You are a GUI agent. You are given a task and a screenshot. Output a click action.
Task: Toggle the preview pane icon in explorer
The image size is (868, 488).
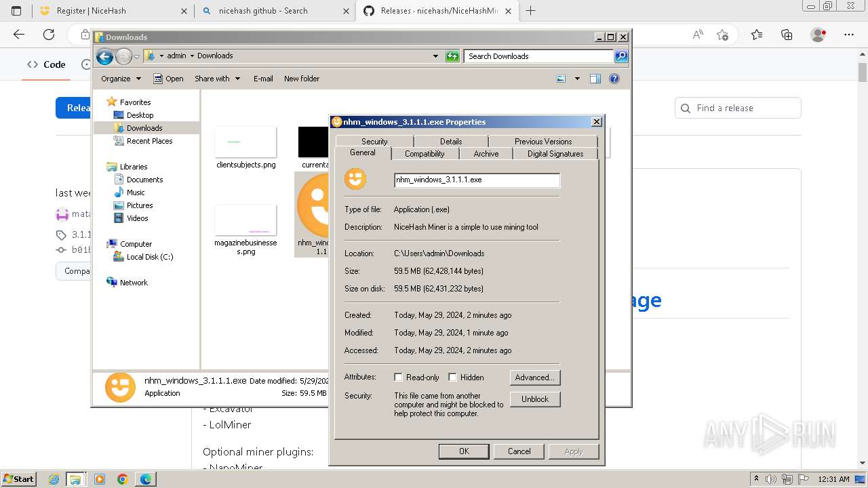[595, 79]
